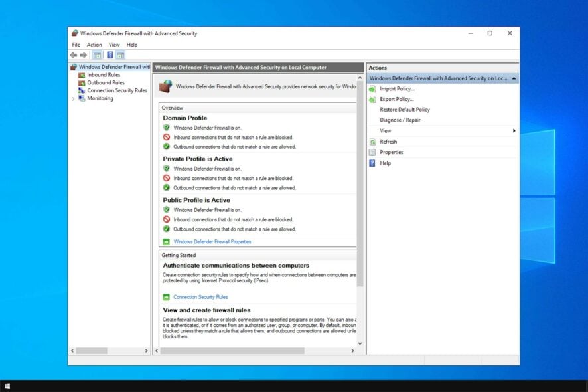Click the Refresh icon in Actions
This screenshot has width=588, height=392.
372,142
